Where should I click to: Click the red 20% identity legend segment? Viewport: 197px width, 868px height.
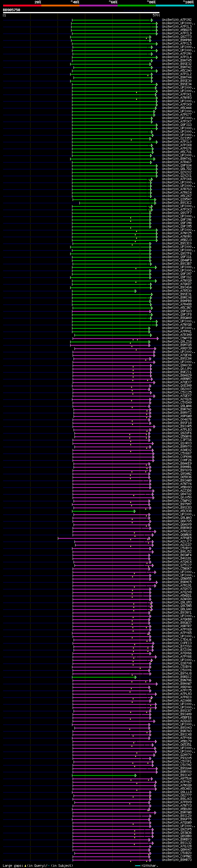tap(22, 6)
